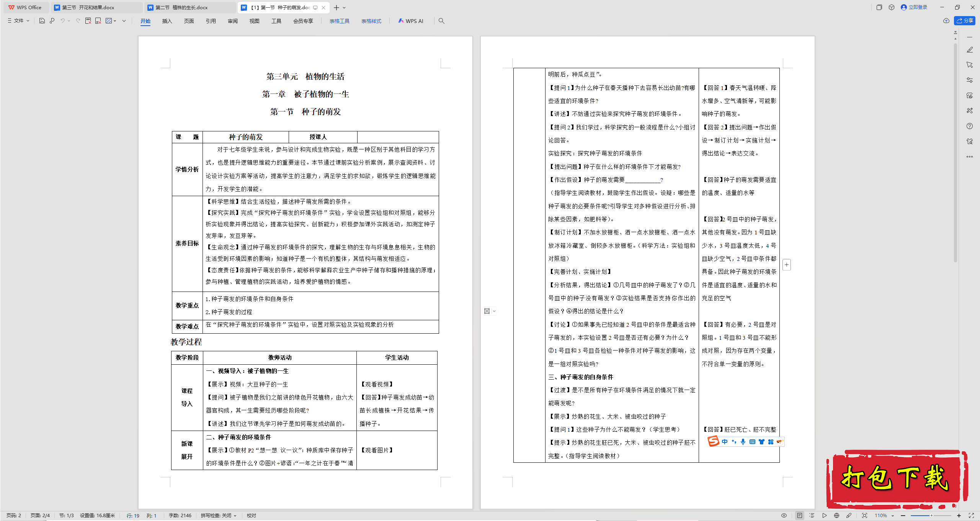Viewport: 980px width, 521px height.
Task: Click the plus add-row icon beside table
Action: point(787,265)
